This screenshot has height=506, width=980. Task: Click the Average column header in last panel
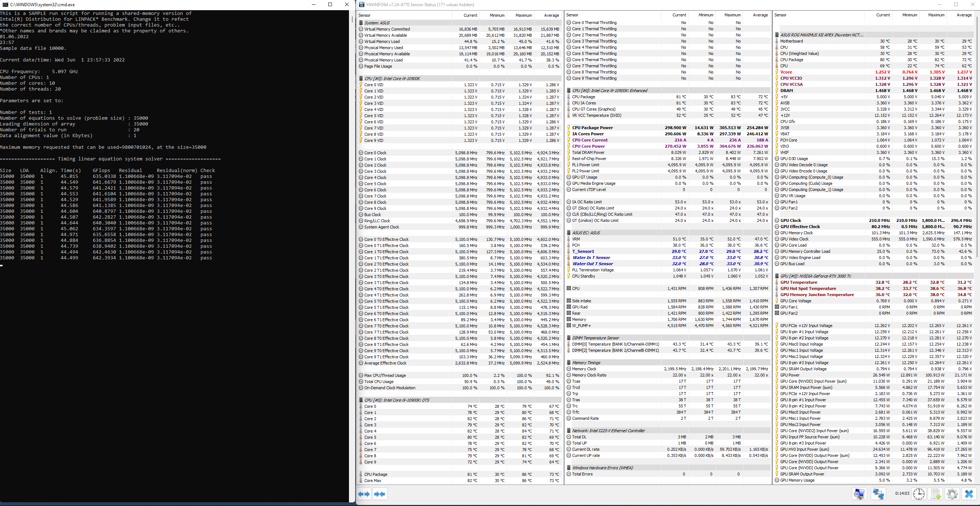pyautogui.click(x=964, y=15)
